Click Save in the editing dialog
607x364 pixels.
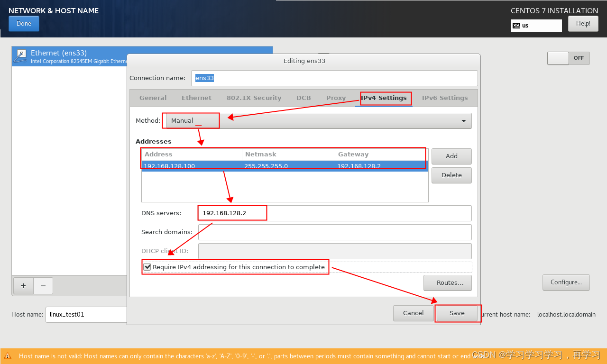[x=457, y=313]
